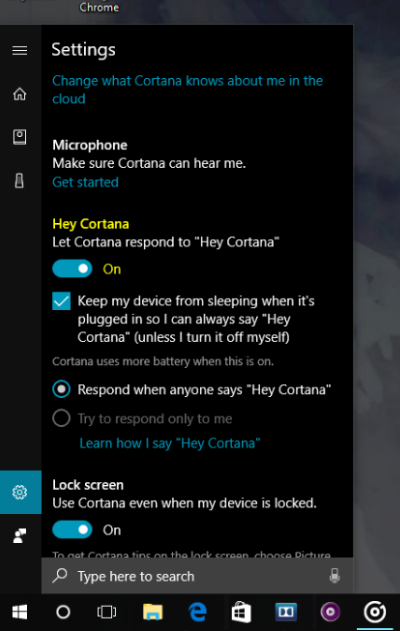Select the Settings gear in the sidebar

20,492
